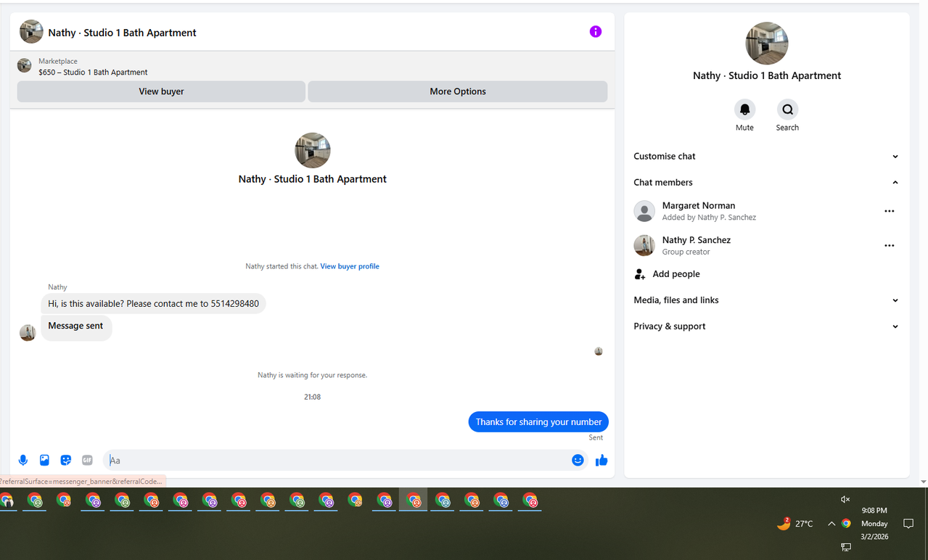The width and height of the screenshot is (928, 560).
Task: Expand Media, files and links section
Action: [x=767, y=300]
